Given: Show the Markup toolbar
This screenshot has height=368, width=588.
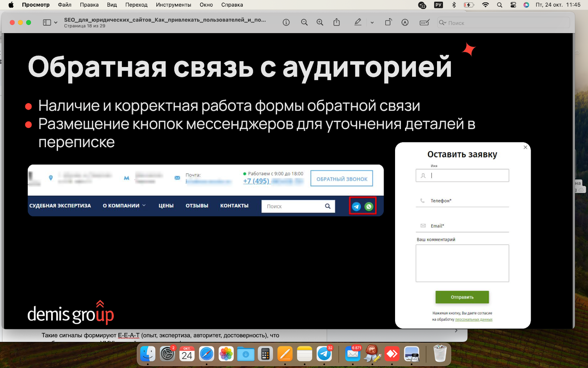Looking at the screenshot, I should coord(405,22).
